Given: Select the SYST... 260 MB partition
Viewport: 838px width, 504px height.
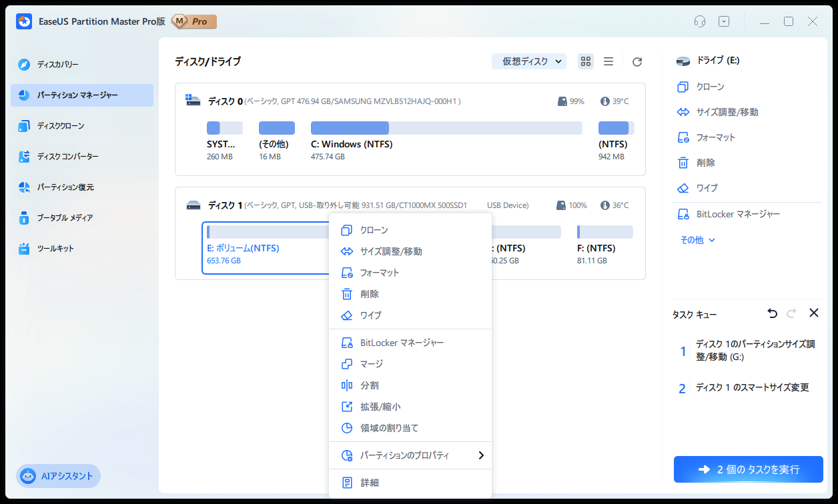Looking at the screenshot, I should 224,141.
